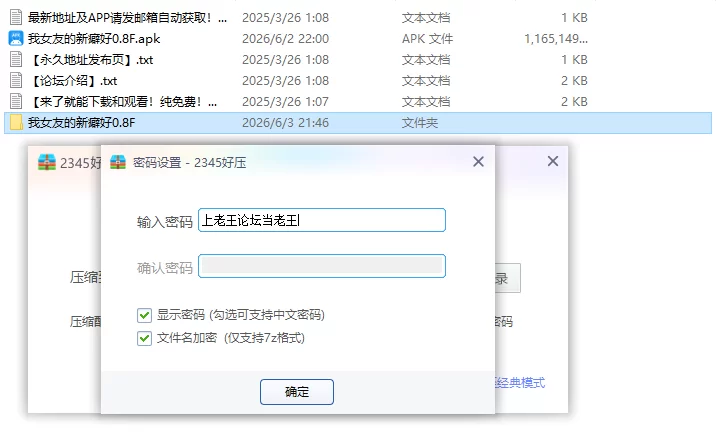Image resolution: width=719 pixels, height=440 pixels.
Task: Click the file icon of 【来了就能下载和观看
Action: 16,101
